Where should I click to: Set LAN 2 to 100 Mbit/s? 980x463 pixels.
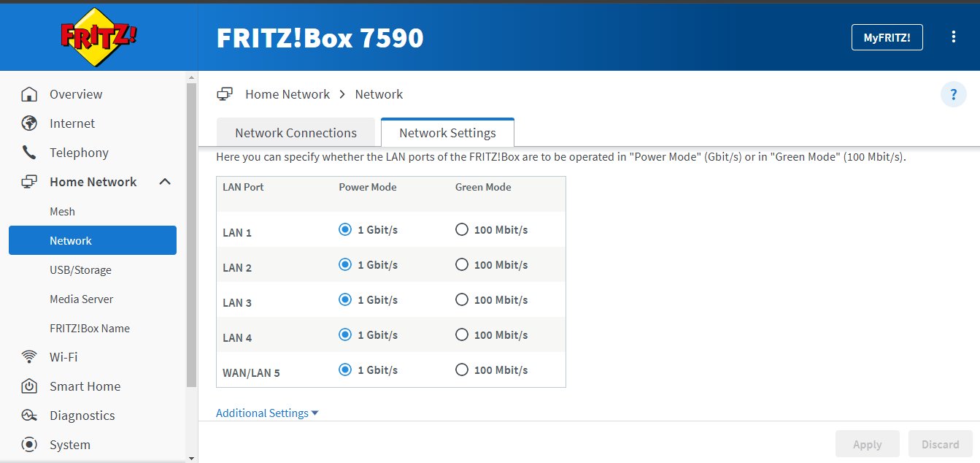[x=461, y=264]
